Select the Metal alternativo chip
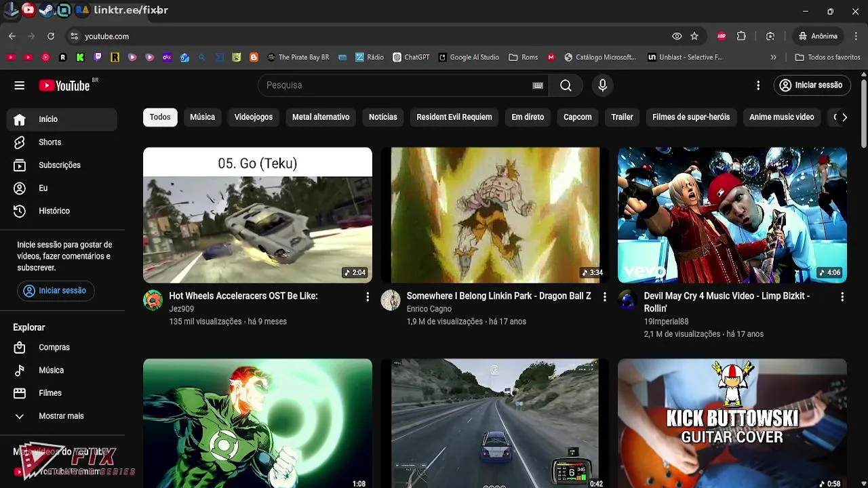The image size is (868, 488). pyautogui.click(x=321, y=117)
